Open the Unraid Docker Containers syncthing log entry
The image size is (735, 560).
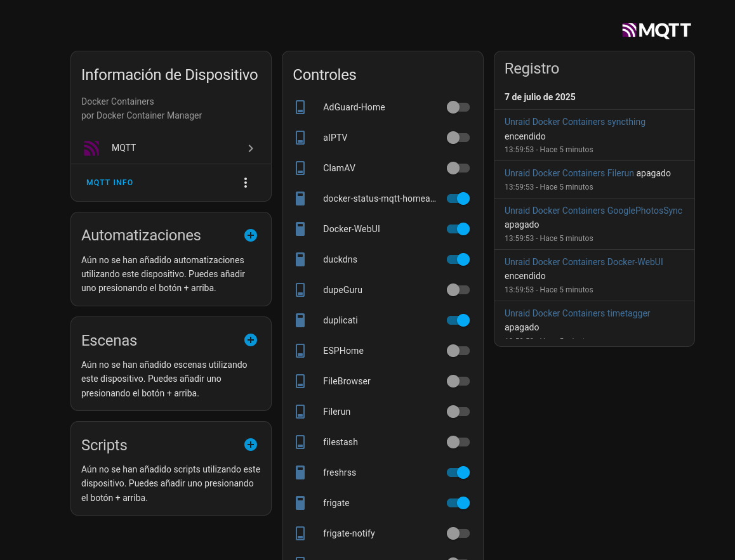pyautogui.click(x=574, y=122)
